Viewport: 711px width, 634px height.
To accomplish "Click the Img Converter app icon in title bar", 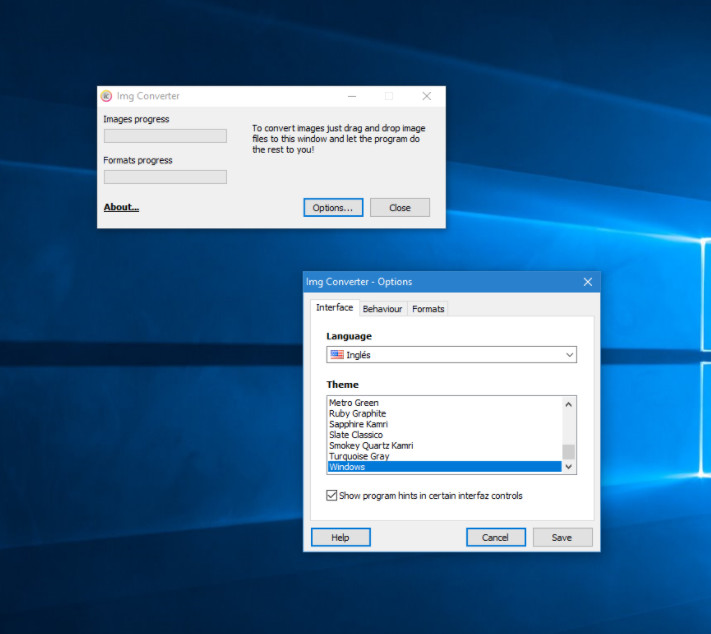I will tap(106, 96).
